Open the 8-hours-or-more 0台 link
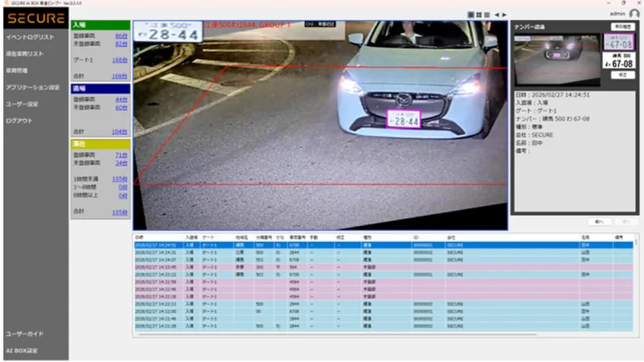Image resolution: width=644 pixels, height=362 pixels. (x=123, y=196)
